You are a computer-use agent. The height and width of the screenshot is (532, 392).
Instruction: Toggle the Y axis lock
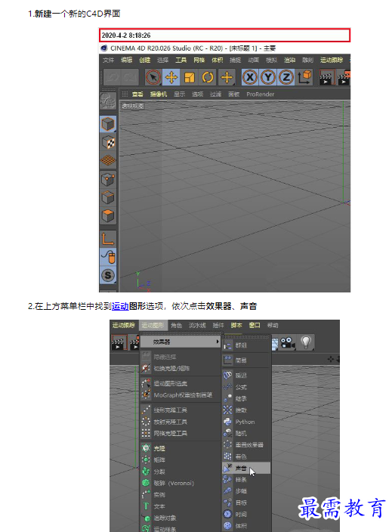pos(268,78)
